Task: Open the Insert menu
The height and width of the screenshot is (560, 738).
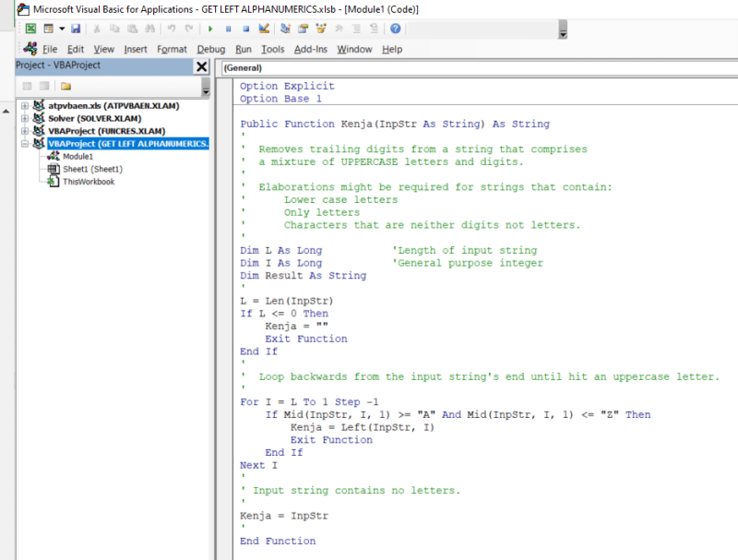Action: (x=136, y=49)
